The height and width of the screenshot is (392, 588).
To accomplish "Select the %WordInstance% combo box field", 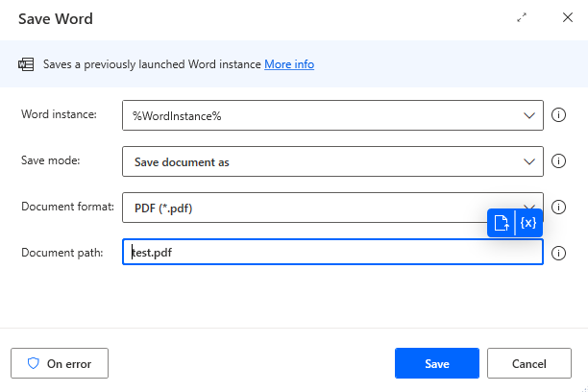I will (x=317, y=115).
